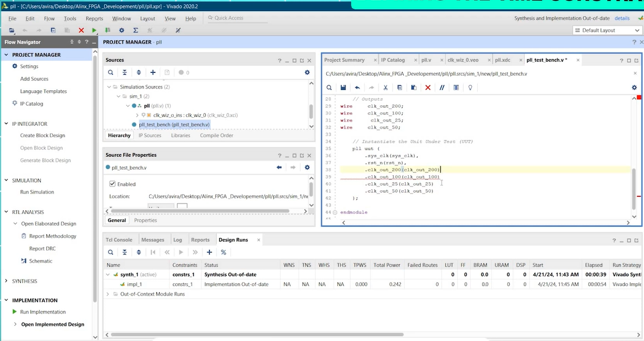Open Sources panel settings gear
This screenshot has height=341, width=644.
pyautogui.click(x=307, y=72)
